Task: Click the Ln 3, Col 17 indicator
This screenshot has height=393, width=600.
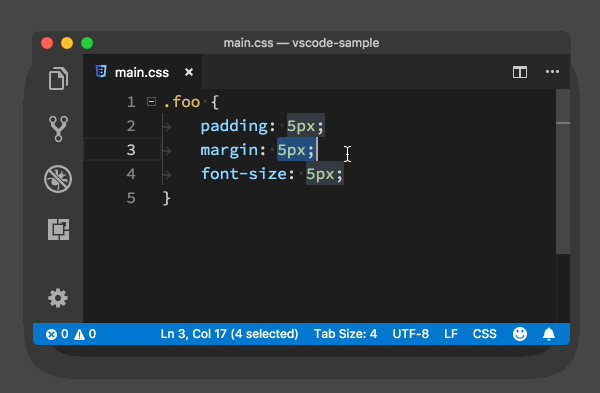Action: (x=229, y=334)
